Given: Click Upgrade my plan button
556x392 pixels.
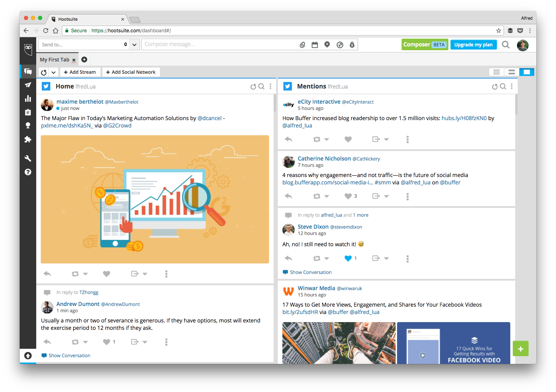Looking at the screenshot, I should click(473, 45).
